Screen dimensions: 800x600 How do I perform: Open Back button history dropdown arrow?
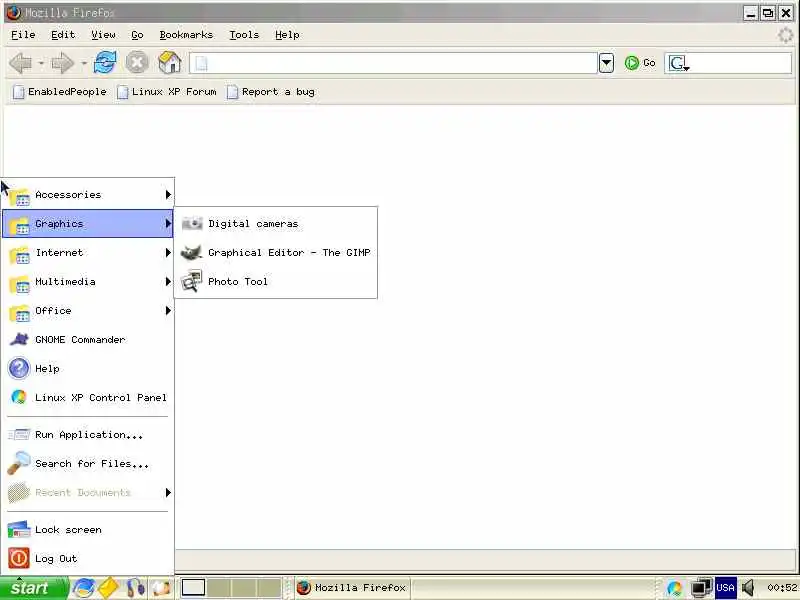point(41,63)
